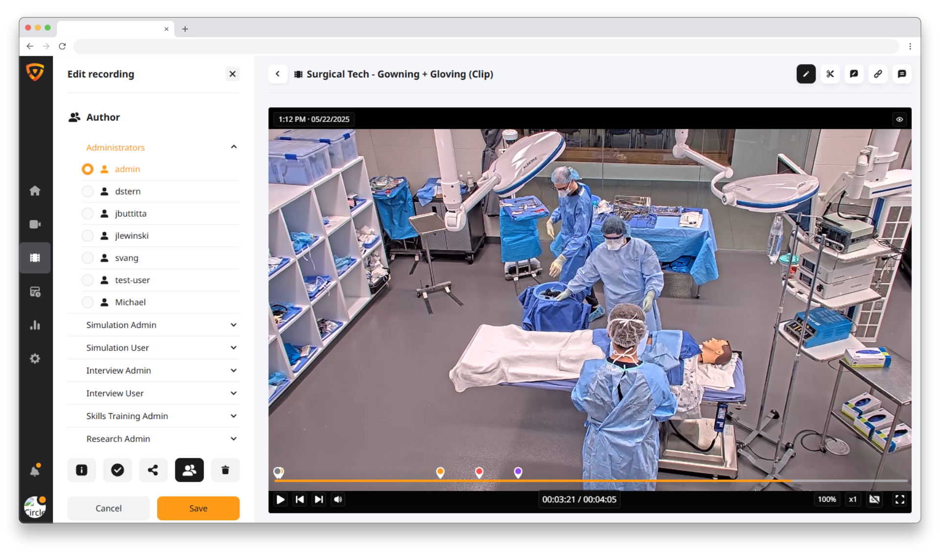940x560 pixels.
Task: Open the Home icon in left sidebar
Action: [35, 191]
